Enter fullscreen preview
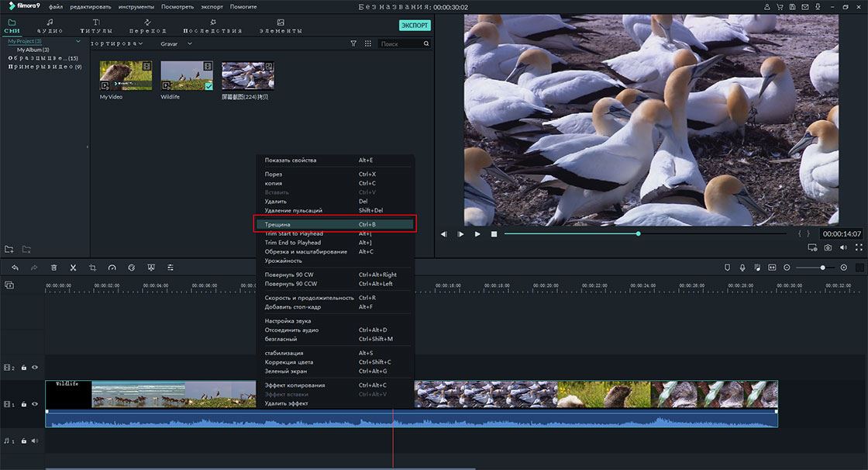Screen dimensions: 868x470 (x=859, y=247)
